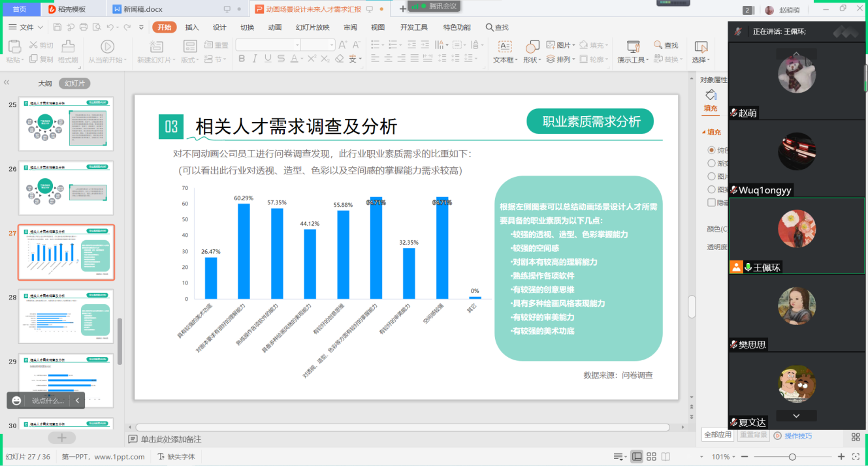The image size is (868, 466).
Task: Switch to the 大纲 outline tab
Action: click(x=44, y=84)
